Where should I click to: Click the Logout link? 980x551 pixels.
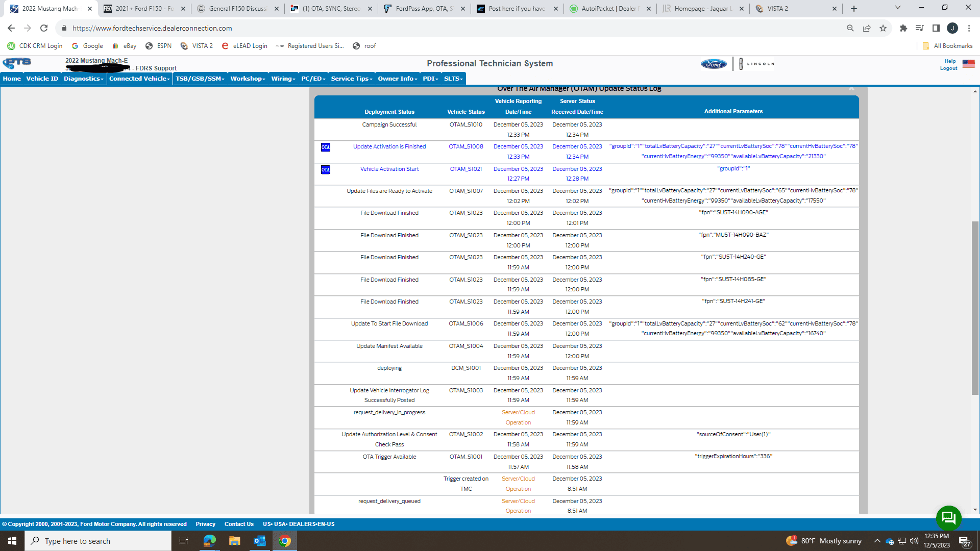948,68
